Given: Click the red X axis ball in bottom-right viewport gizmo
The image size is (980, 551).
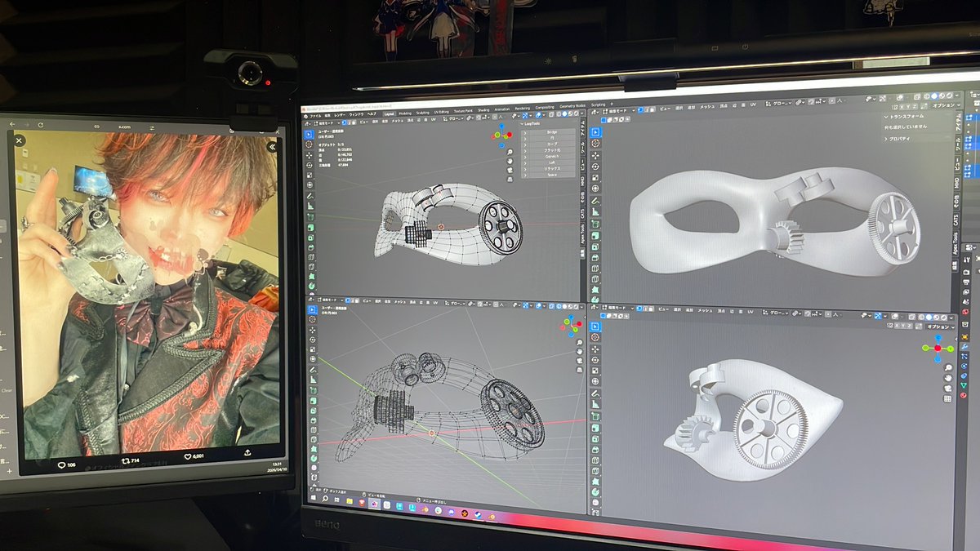Looking at the screenshot, I should pos(938,349).
